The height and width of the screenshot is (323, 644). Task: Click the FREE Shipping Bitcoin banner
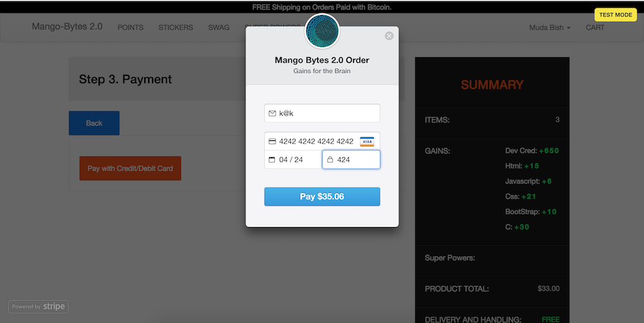pos(321,7)
